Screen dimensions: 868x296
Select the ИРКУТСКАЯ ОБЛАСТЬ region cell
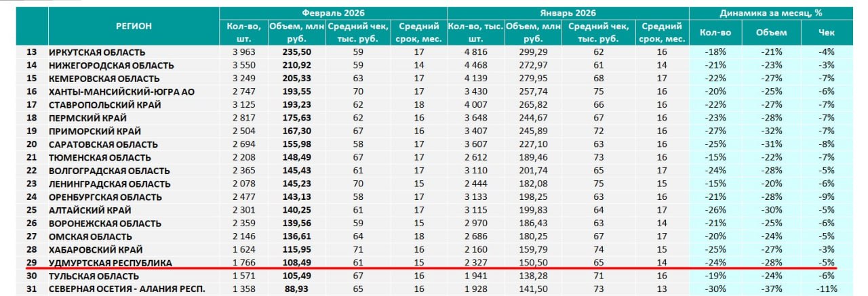click(x=97, y=52)
